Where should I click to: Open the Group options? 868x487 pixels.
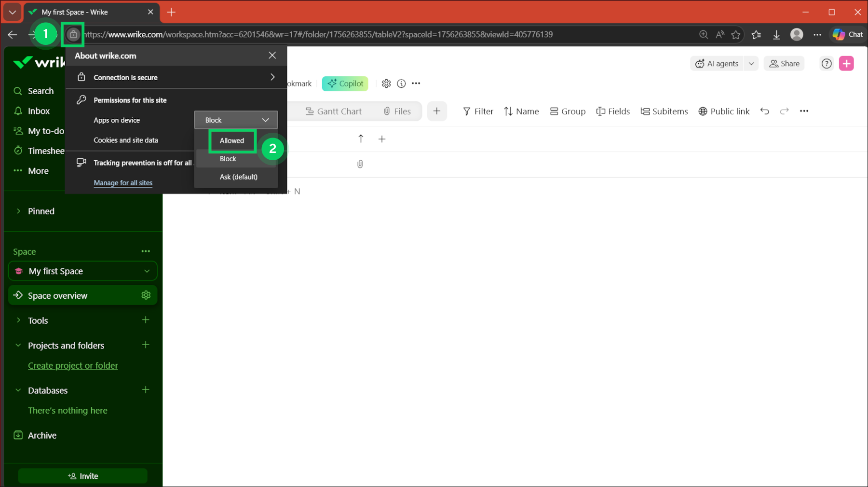(568, 111)
